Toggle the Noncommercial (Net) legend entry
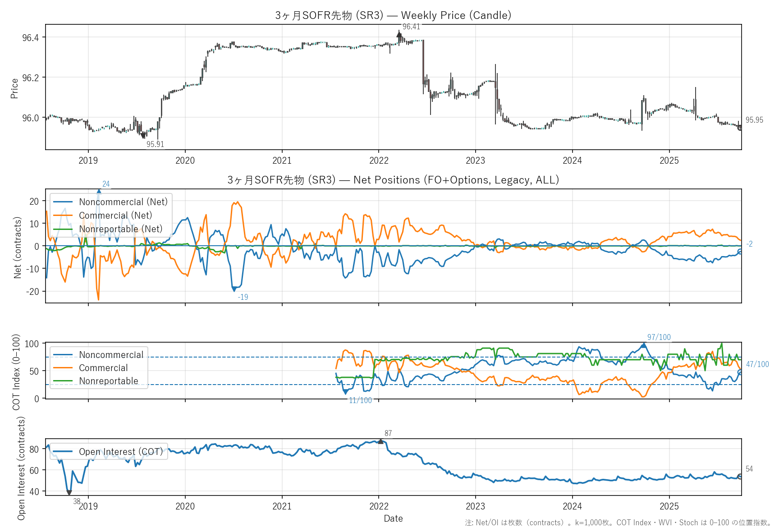The height and width of the screenshot is (532, 779). [123, 202]
